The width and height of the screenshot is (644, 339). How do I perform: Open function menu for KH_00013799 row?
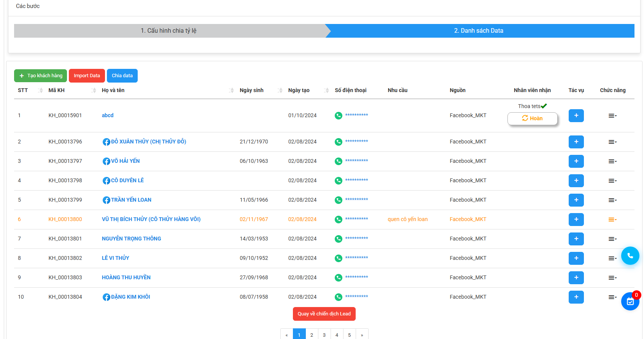612,200
